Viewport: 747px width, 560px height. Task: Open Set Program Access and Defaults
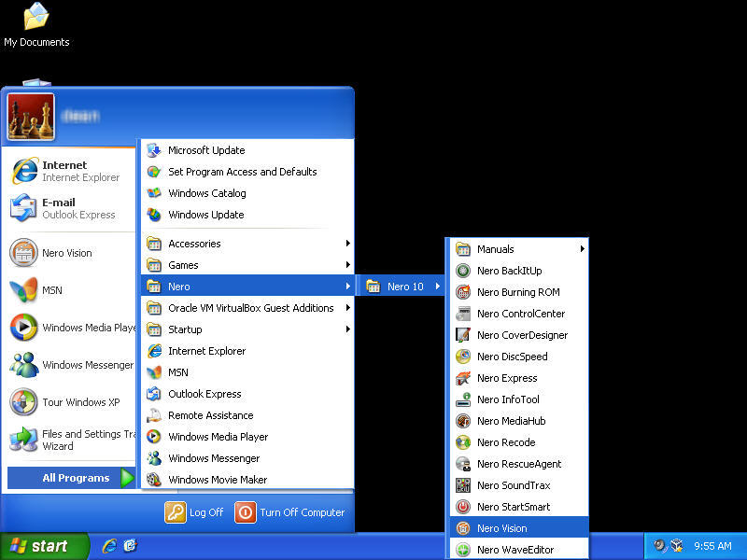pyautogui.click(x=247, y=172)
